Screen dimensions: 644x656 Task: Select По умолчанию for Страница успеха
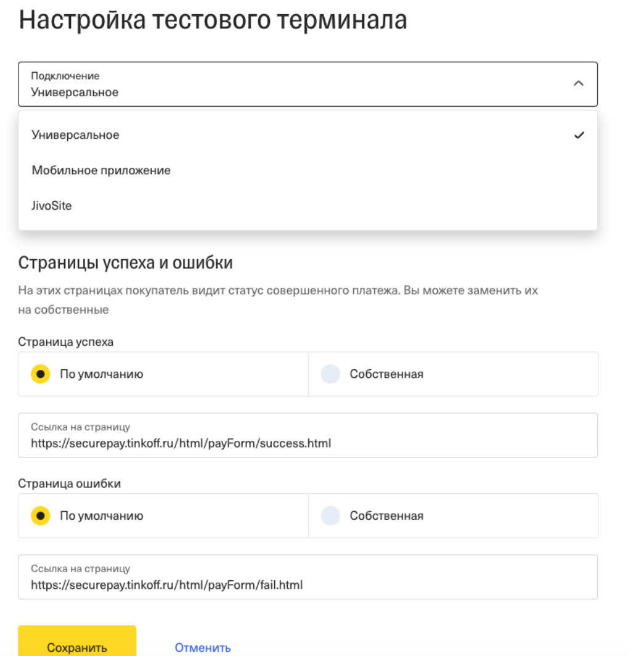[x=41, y=374]
